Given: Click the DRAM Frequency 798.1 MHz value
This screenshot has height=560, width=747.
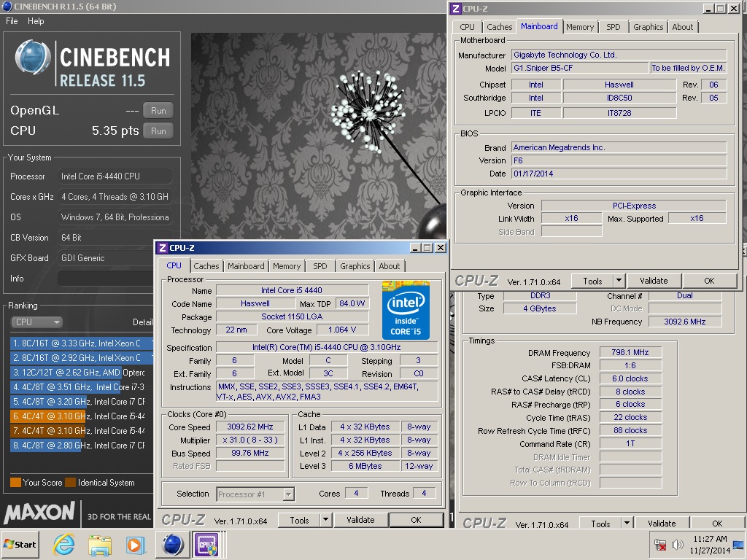Looking at the screenshot, I should click(x=630, y=352).
